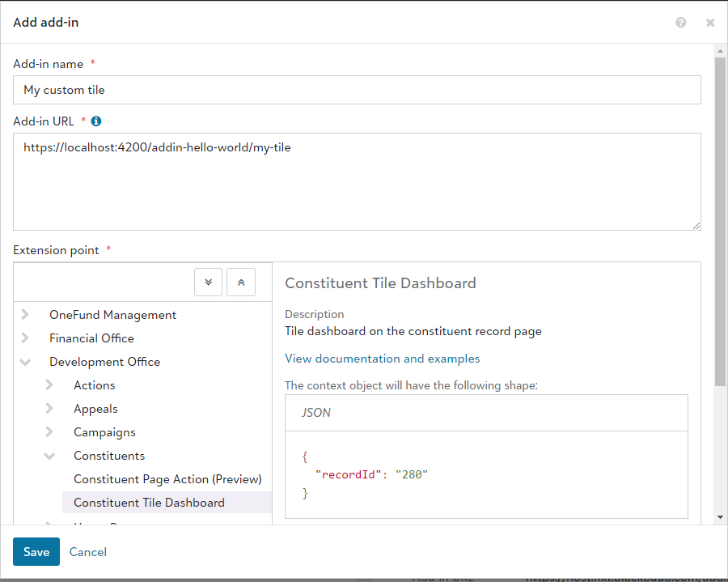Click the Add-in URL info icon

[x=96, y=121]
